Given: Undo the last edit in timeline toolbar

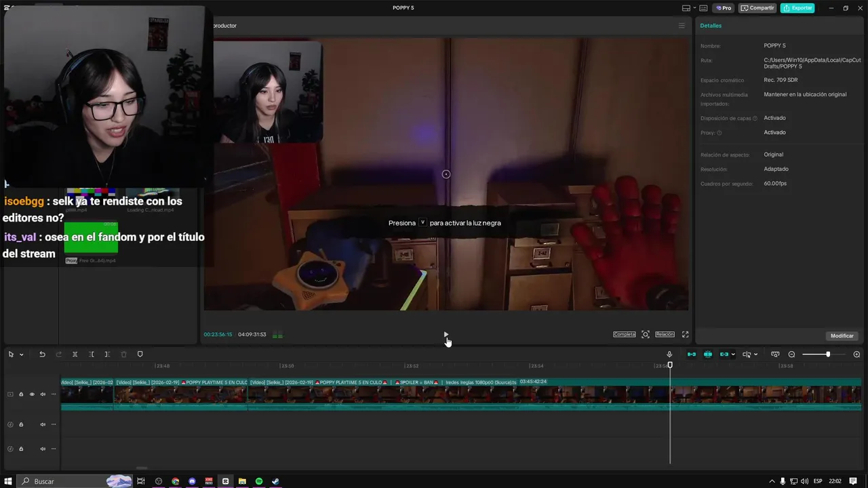Looking at the screenshot, I should [42, 354].
